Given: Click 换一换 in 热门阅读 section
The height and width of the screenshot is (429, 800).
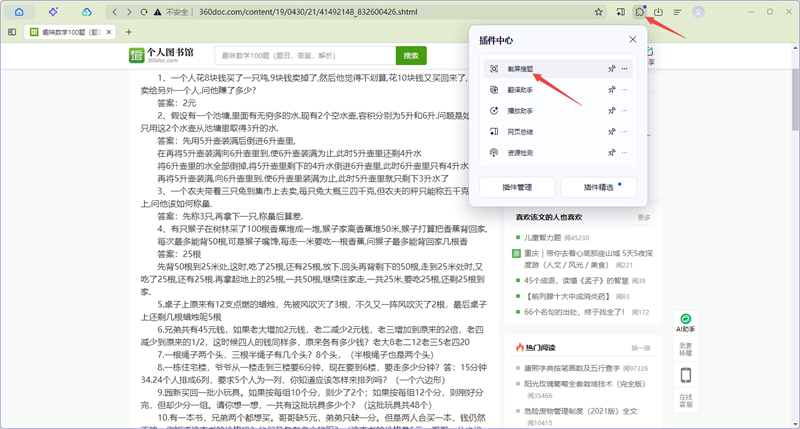Looking at the screenshot, I should point(641,348).
